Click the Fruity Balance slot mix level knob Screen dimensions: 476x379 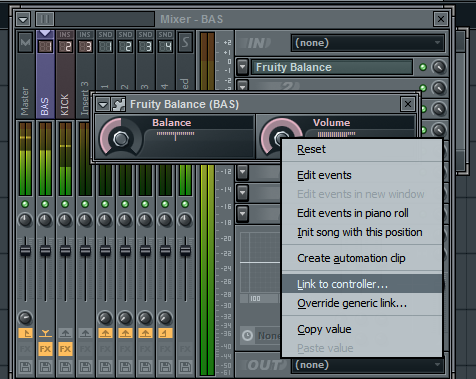pyautogui.click(x=439, y=67)
